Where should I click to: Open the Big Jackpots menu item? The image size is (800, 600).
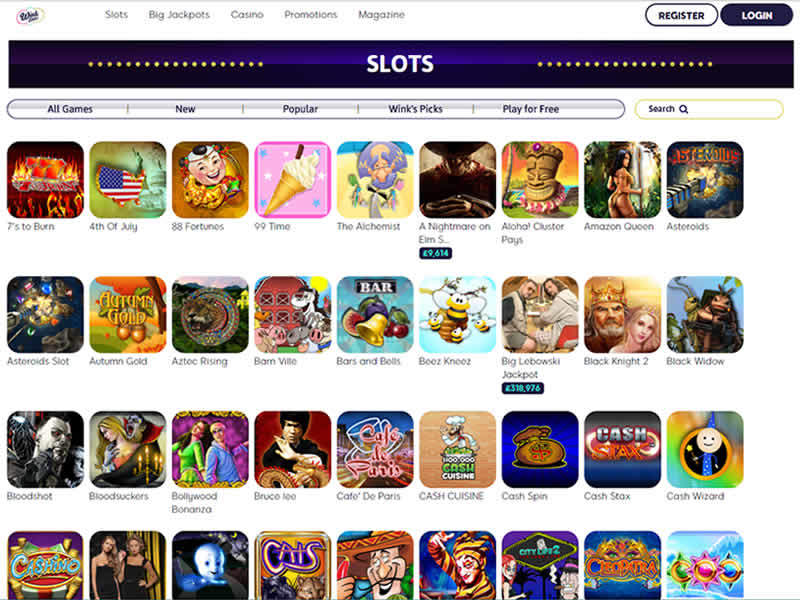tap(179, 15)
